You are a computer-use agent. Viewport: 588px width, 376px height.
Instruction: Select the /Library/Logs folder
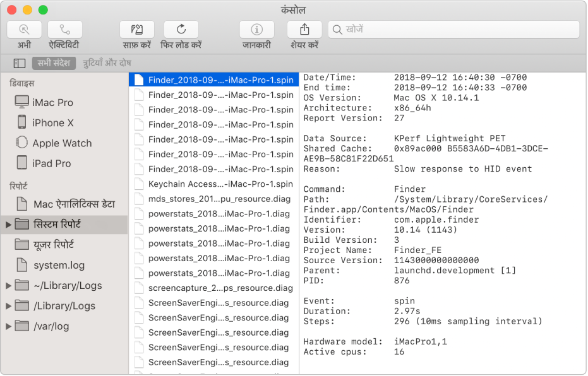click(64, 306)
